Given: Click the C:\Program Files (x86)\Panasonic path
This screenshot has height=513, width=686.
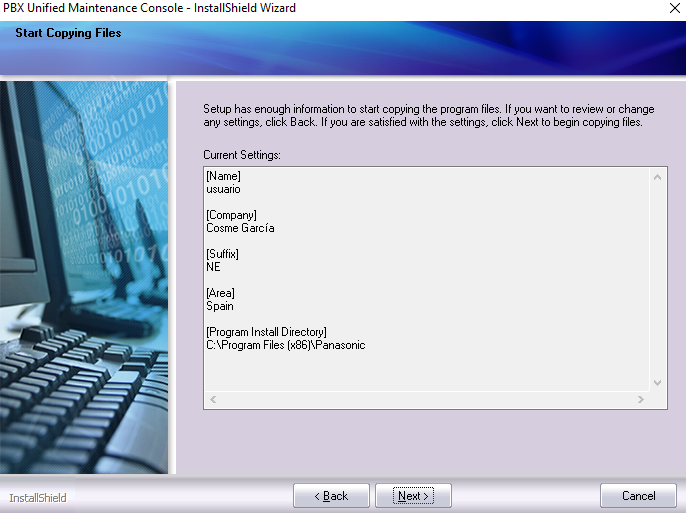Looking at the screenshot, I should click(x=286, y=345).
